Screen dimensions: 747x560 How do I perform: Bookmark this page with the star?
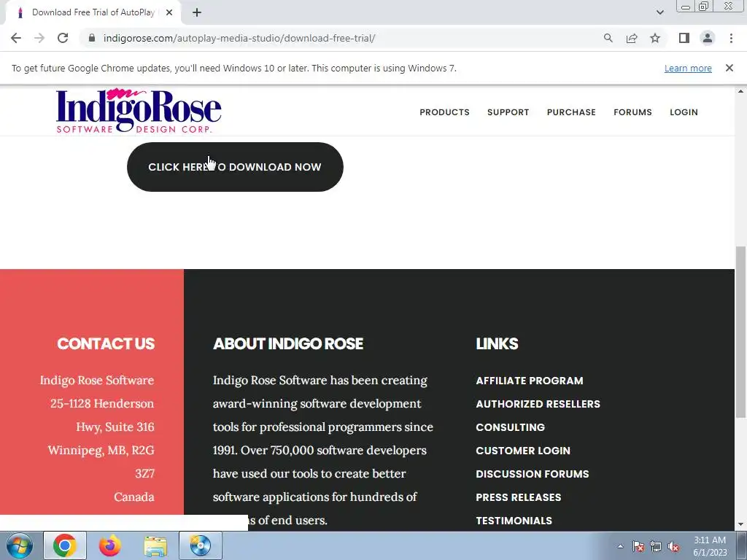coord(655,38)
